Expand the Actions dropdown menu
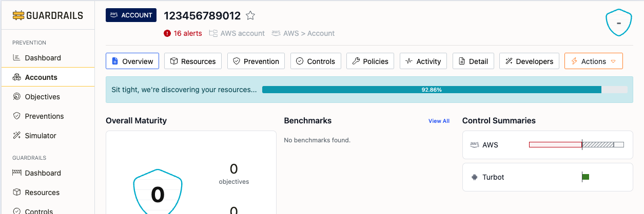Viewport: 644px width, 214px height. [x=593, y=61]
